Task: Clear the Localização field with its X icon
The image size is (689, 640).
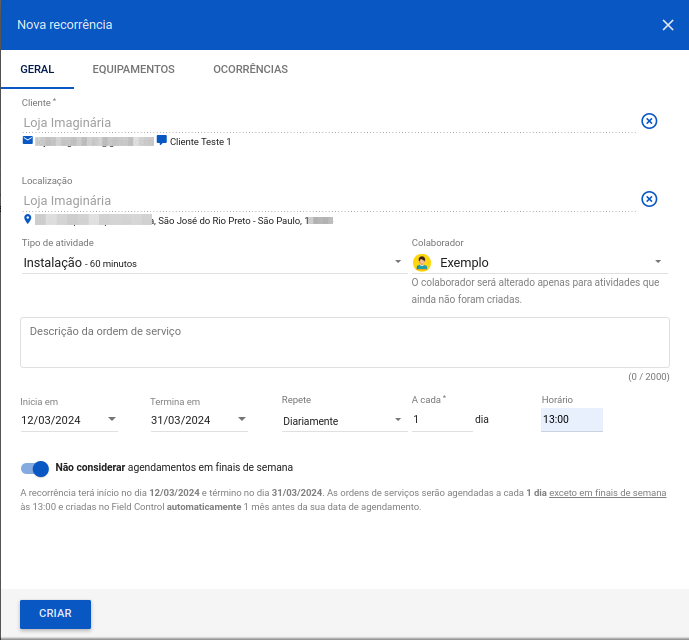Action: 649,199
